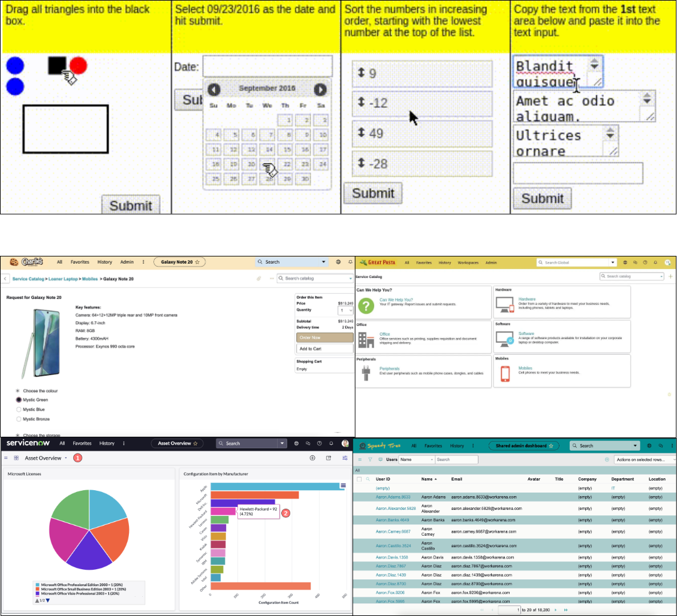The width and height of the screenshot is (677, 616).
Task: Click Order Now for Galaxy Note 20
Action: pos(324,338)
